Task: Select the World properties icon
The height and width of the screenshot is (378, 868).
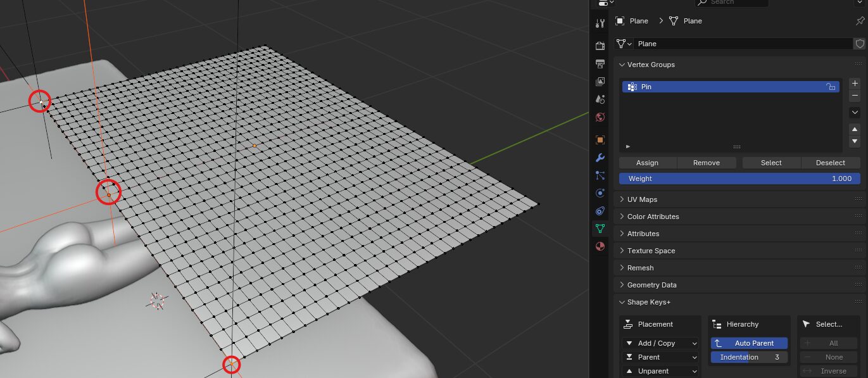Action: 600,117
